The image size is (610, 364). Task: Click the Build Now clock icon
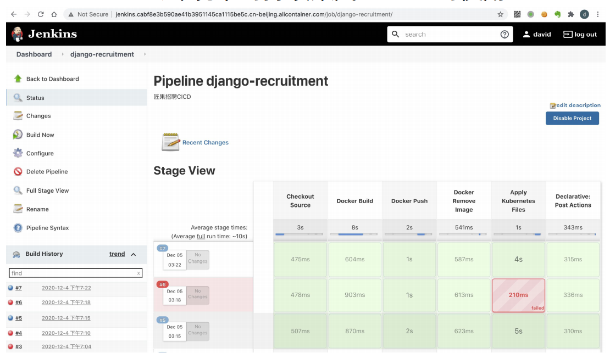[x=18, y=135]
